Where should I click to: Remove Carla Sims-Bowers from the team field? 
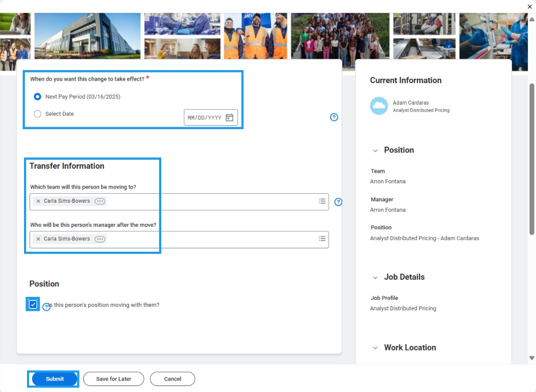39,201
